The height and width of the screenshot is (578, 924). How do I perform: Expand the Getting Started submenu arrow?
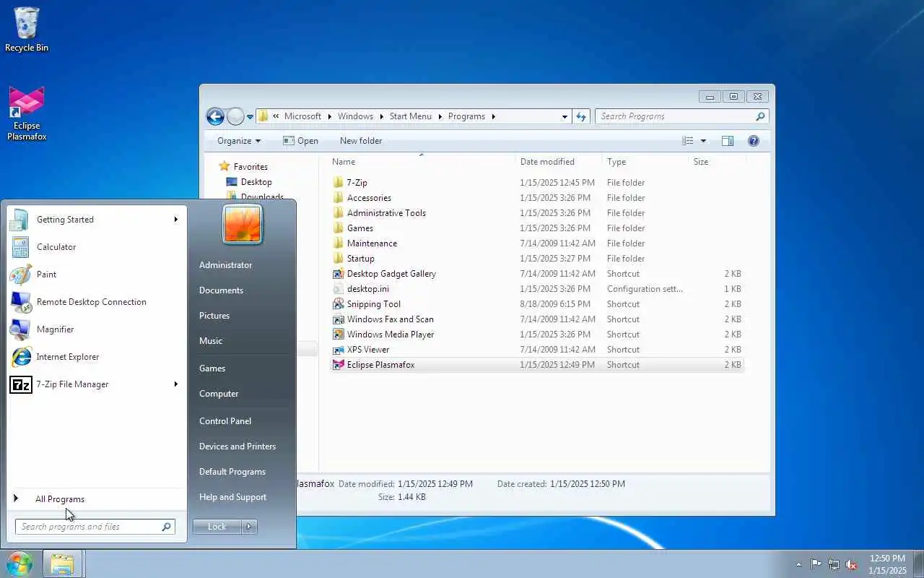point(175,220)
